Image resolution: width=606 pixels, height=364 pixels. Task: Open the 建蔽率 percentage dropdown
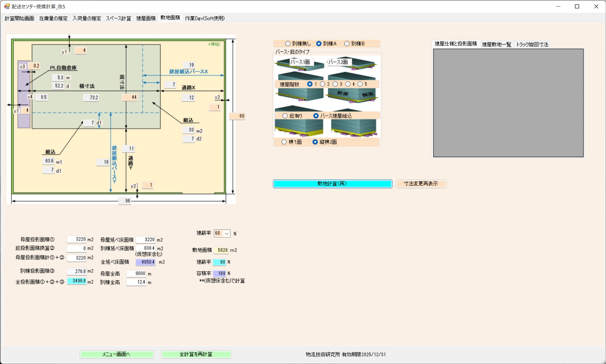(x=227, y=234)
